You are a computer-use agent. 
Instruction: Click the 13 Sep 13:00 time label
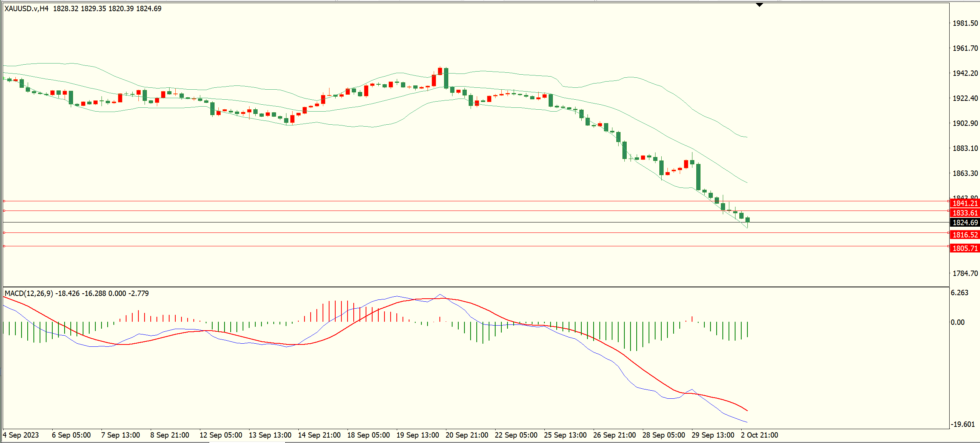270,435
